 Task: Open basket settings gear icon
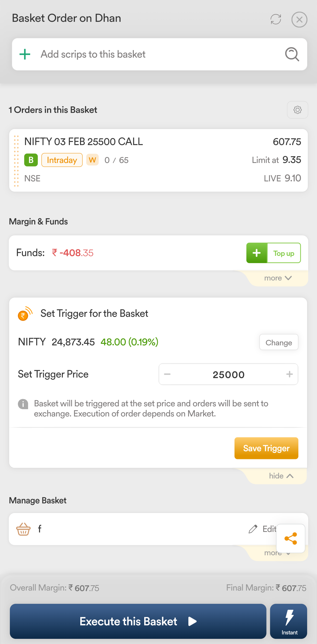(298, 110)
